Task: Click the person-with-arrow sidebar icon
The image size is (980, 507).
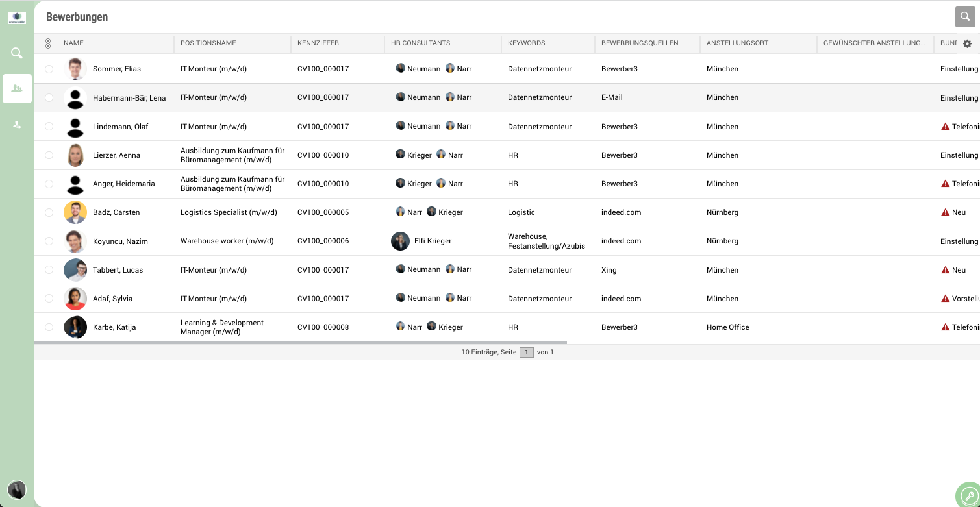Action: tap(17, 125)
